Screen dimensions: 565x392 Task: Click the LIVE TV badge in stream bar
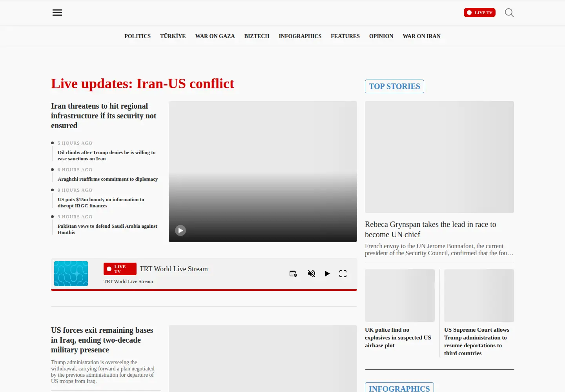(x=120, y=269)
